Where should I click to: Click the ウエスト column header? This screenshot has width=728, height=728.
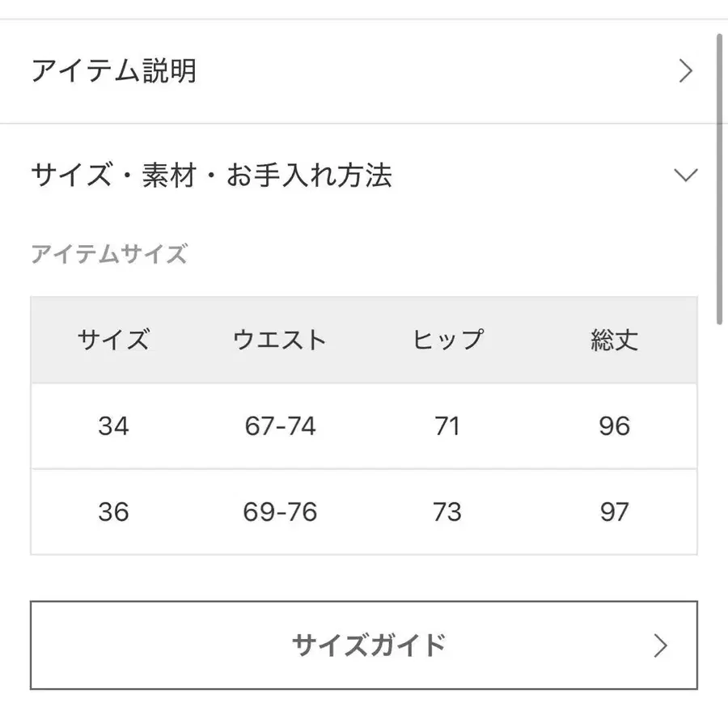[x=279, y=340]
